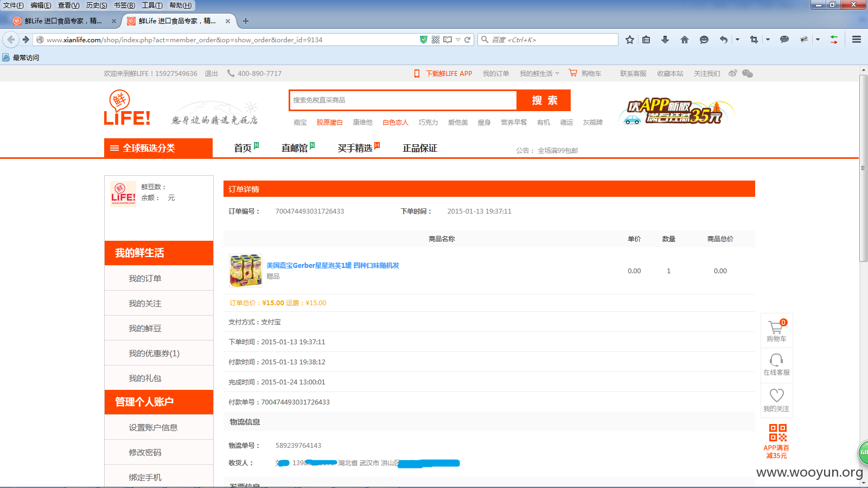This screenshot has width=868, height=488.
Task: Click the red-green sync arrows icon
Action: tap(834, 40)
